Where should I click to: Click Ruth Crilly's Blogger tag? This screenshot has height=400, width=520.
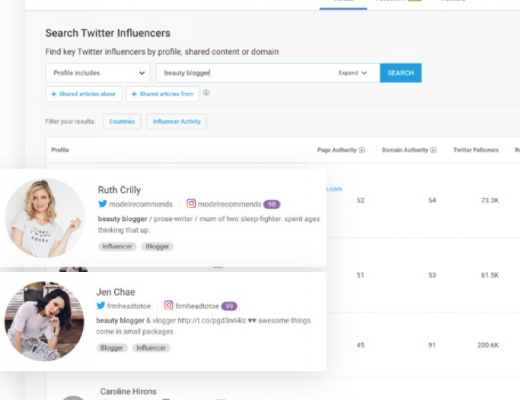click(157, 246)
